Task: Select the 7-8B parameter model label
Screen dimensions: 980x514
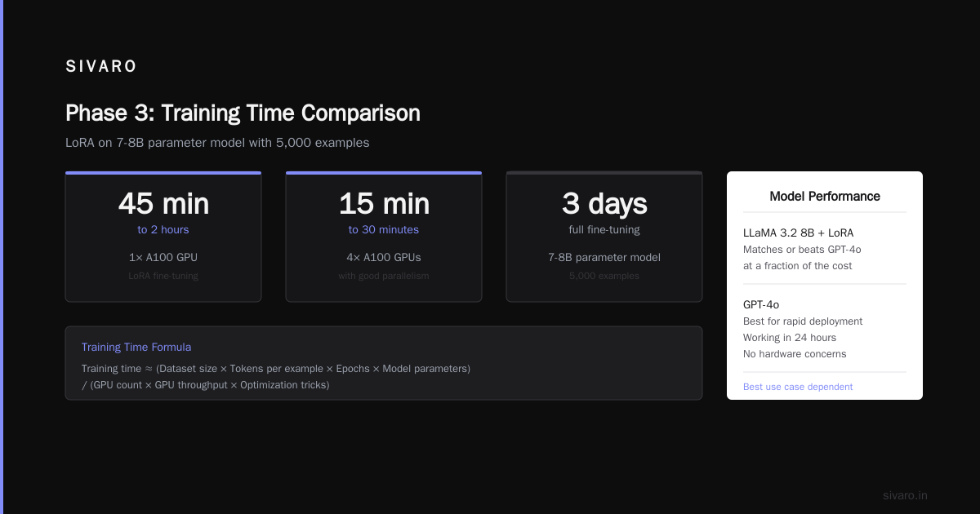Action: pos(604,257)
